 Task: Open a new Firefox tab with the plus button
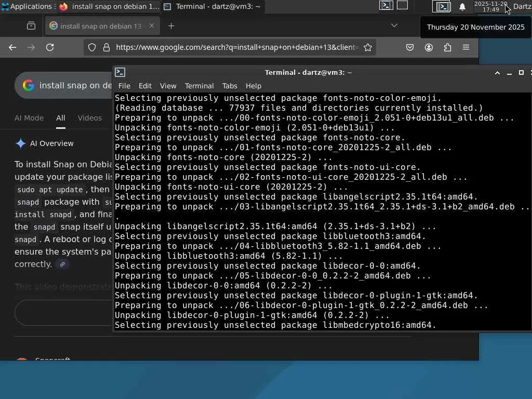tap(171, 26)
